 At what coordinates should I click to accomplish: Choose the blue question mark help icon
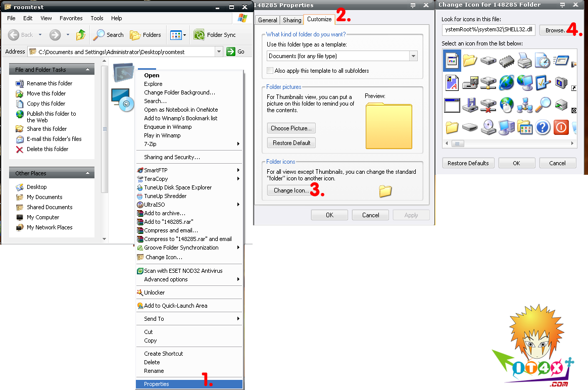(x=543, y=127)
